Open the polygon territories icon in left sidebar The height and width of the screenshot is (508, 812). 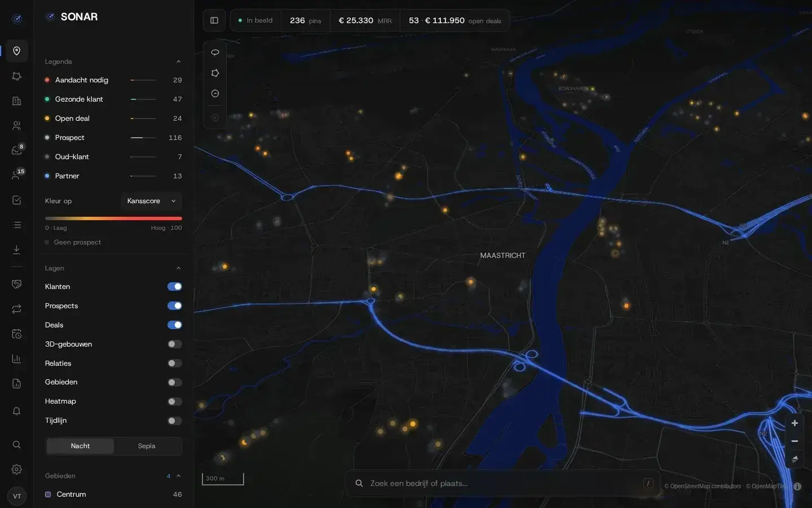pyautogui.click(x=17, y=76)
